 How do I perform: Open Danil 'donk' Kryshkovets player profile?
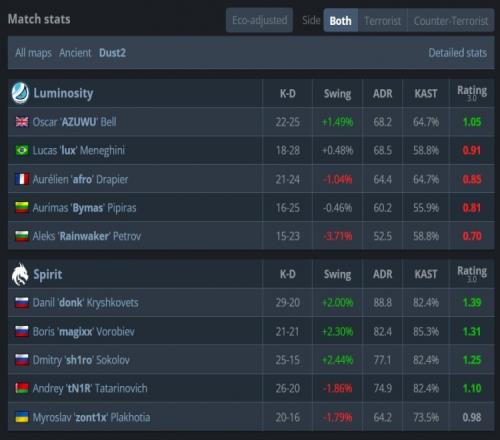85,303
